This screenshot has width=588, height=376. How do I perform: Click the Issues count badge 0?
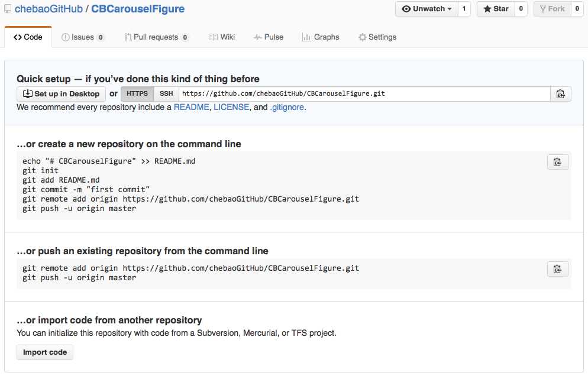(x=101, y=37)
